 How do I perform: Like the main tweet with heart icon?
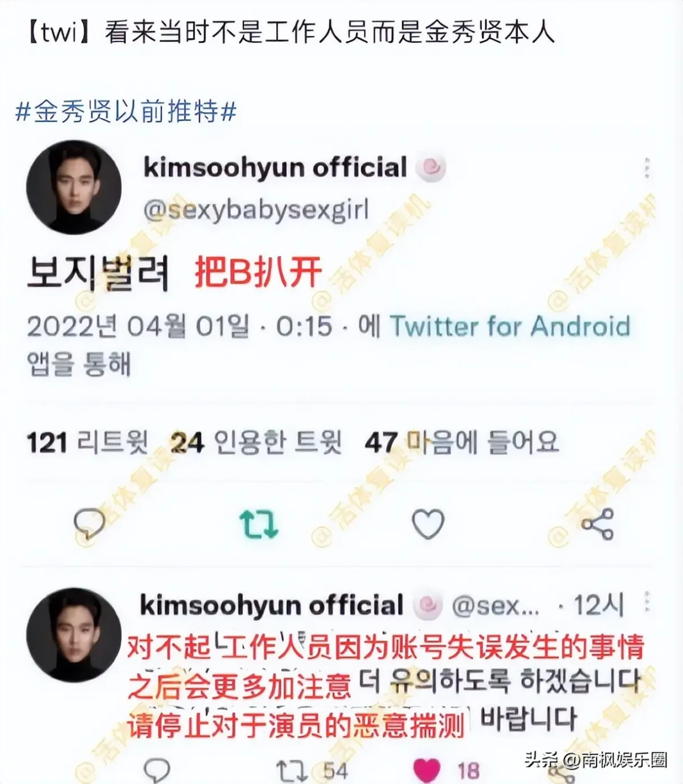coord(428,524)
